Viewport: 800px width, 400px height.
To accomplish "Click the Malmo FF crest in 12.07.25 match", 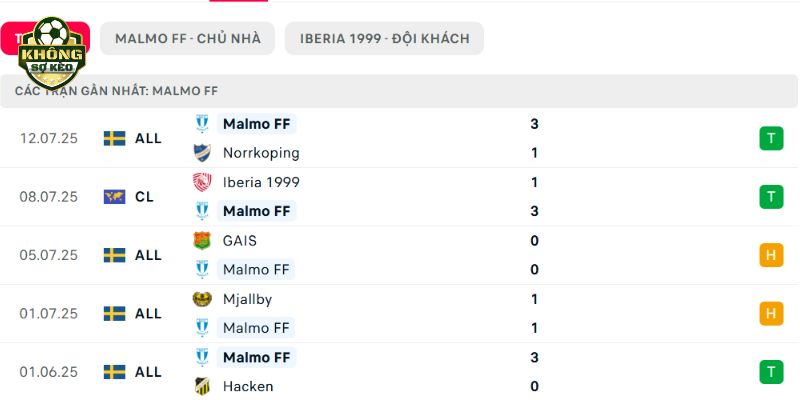I will pyautogui.click(x=202, y=124).
